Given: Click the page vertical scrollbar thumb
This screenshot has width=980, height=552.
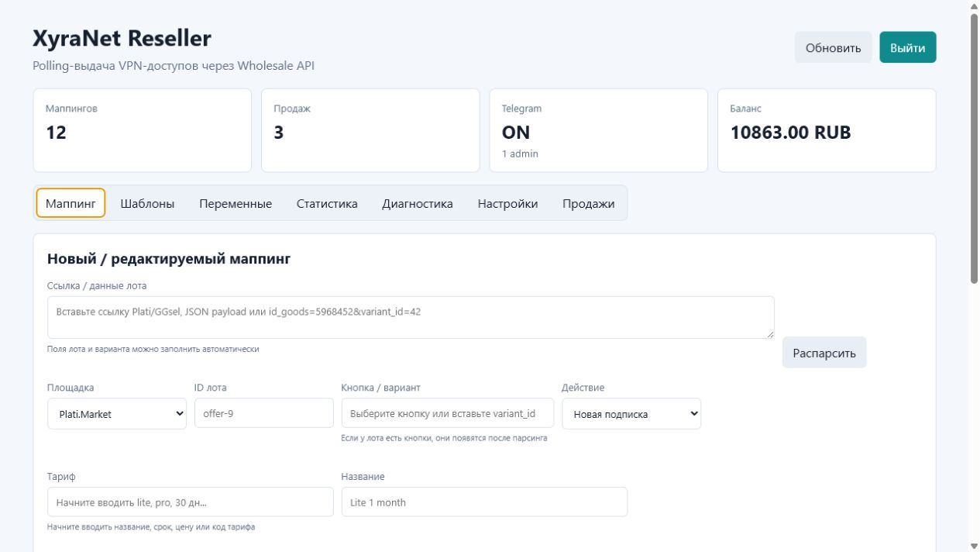Looking at the screenshot, I should tap(975, 148).
